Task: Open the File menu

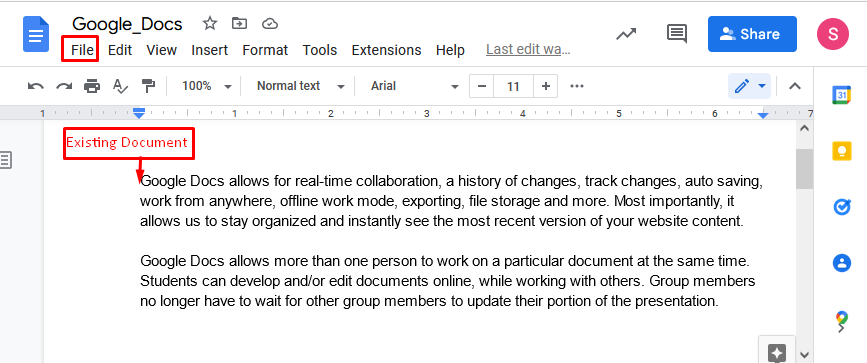Action: pos(82,50)
